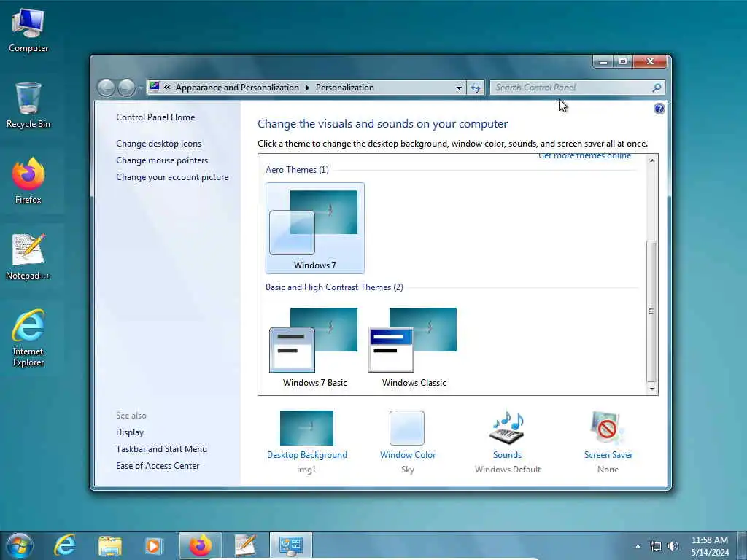Click the volume speaker tray icon
The width and height of the screenshot is (747, 560).
tap(673, 546)
